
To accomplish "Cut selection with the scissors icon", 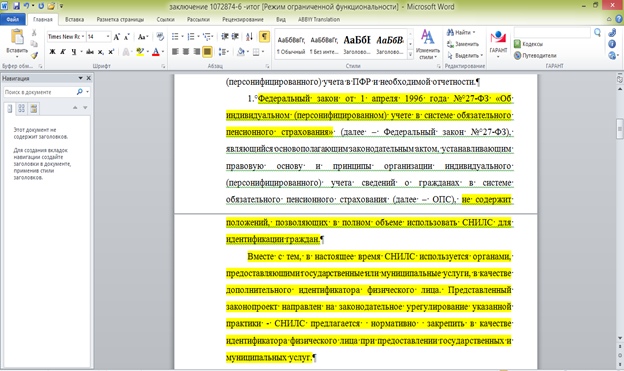I will click(x=34, y=33).
